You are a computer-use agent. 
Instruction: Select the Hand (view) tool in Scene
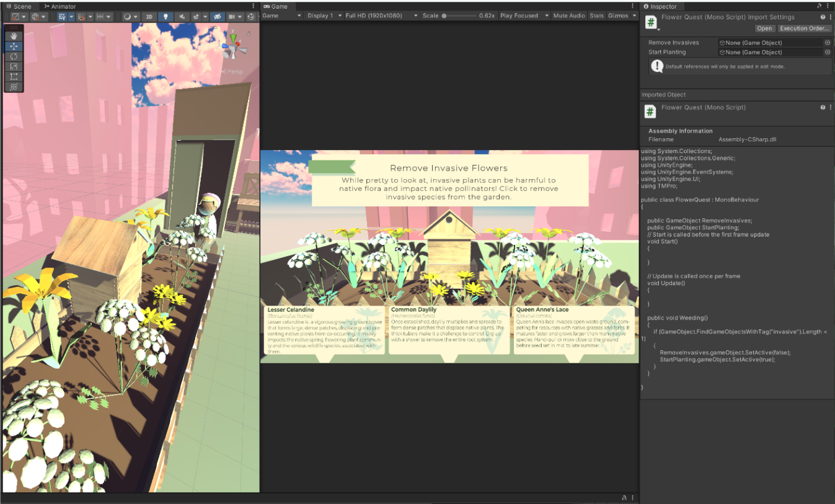tap(14, 36)
